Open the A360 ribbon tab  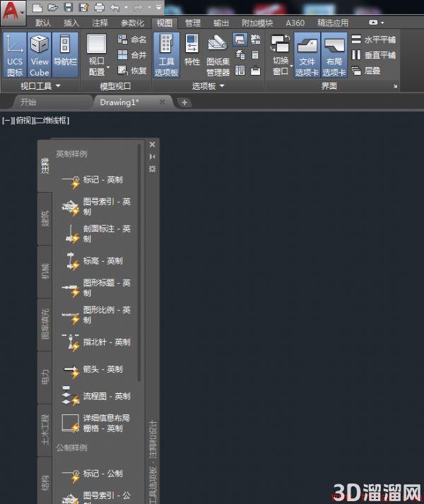(x=295, y=23)
